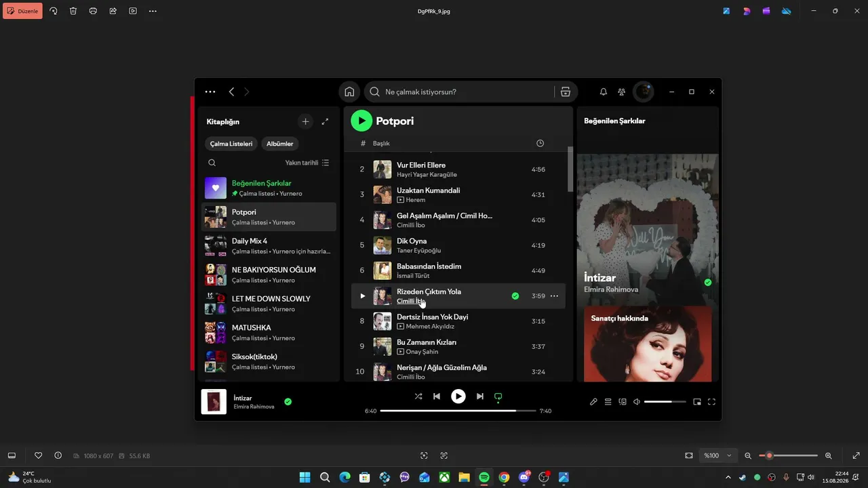Open the play queue
868x488 pixels.
tap(608, 402)
